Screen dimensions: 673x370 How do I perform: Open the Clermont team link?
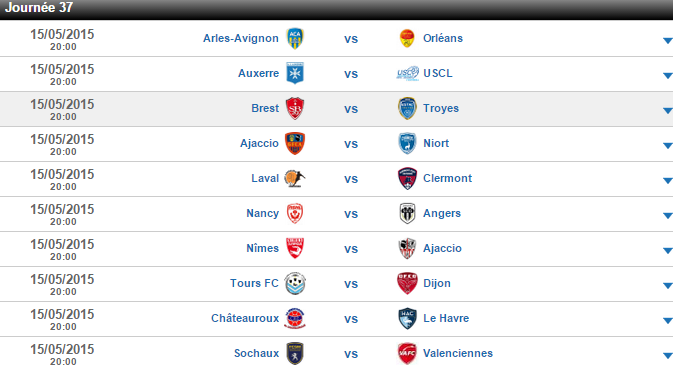pos(447,178)
